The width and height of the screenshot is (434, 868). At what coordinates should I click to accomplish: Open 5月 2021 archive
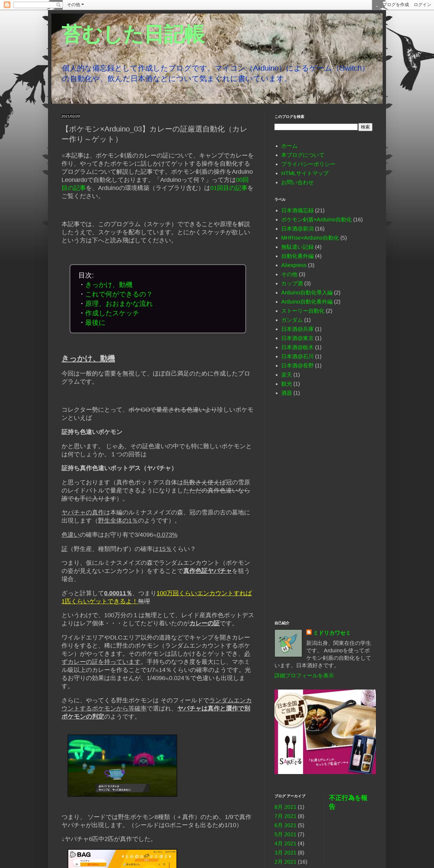(285, 835)
